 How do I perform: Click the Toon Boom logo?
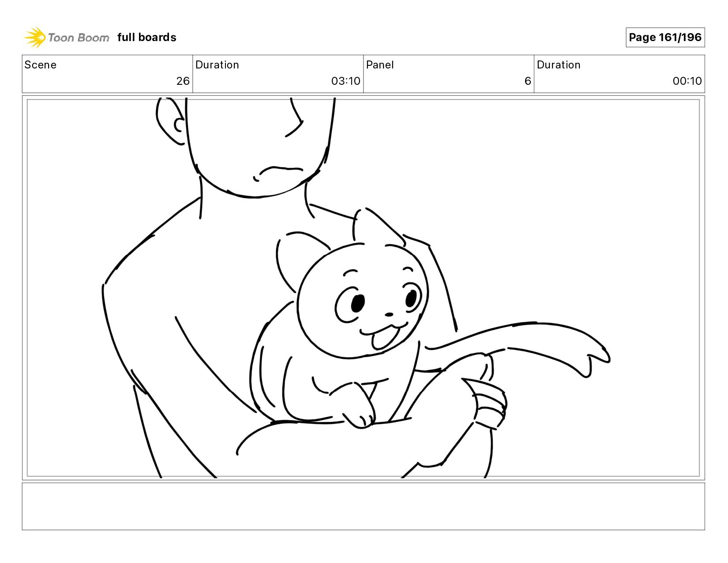click(66, 38)
